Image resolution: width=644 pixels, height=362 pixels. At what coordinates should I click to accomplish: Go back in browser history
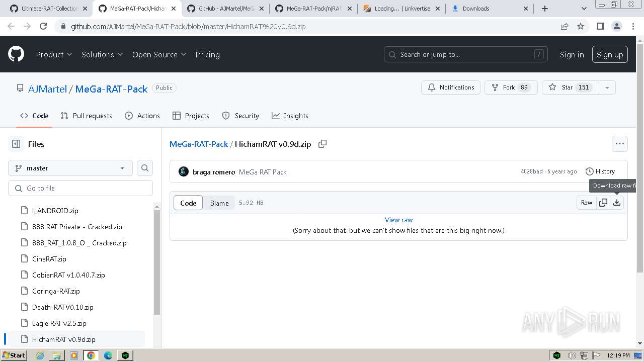[11, 26]
